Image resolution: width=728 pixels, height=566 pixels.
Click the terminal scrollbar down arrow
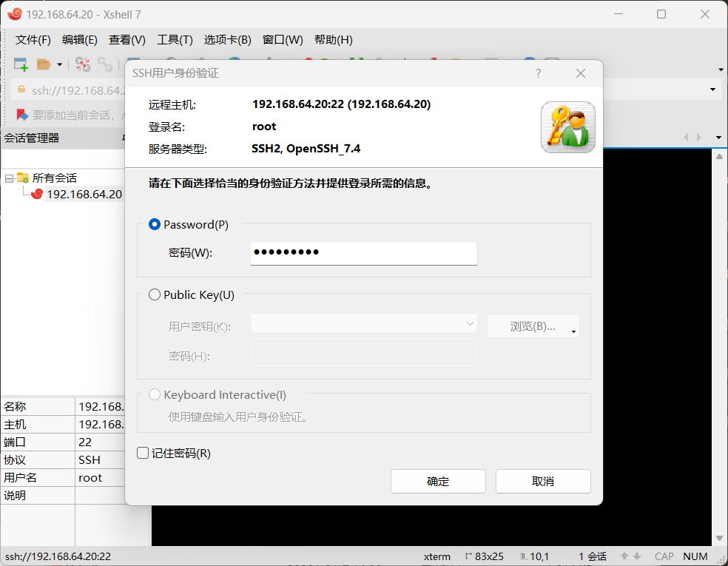719,538
